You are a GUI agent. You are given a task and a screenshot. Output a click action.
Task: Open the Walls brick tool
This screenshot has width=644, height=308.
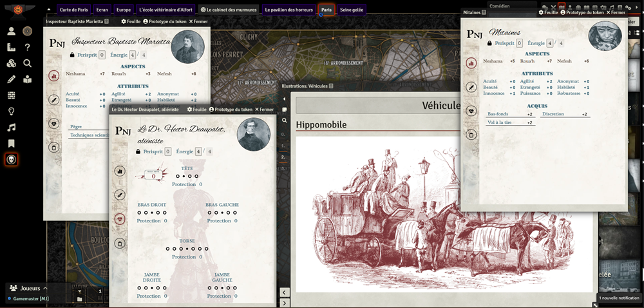pos(12,95)
